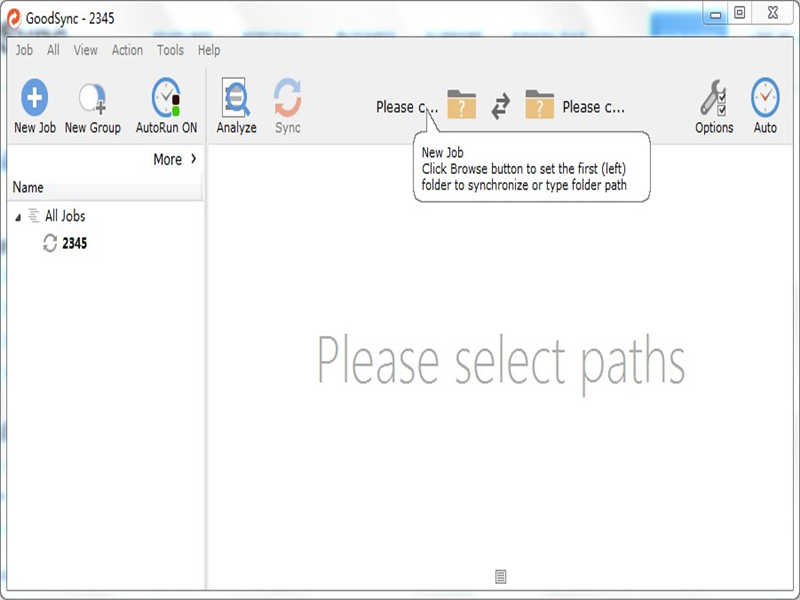Maximize the GoodSync window
The image size is (800, 600).
(739, 13)
